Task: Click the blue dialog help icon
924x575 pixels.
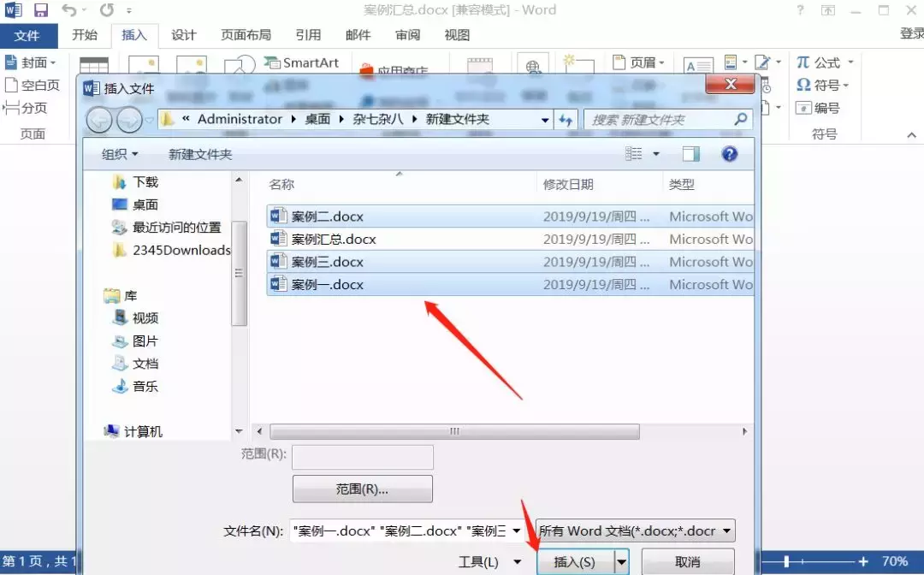Action: point(730,154)
